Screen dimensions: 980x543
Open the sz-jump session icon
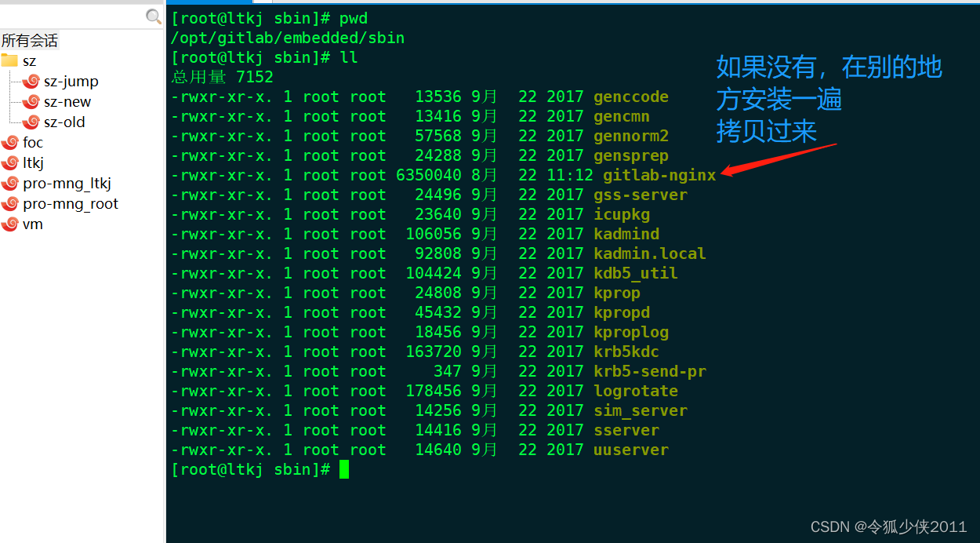point(30,81)
